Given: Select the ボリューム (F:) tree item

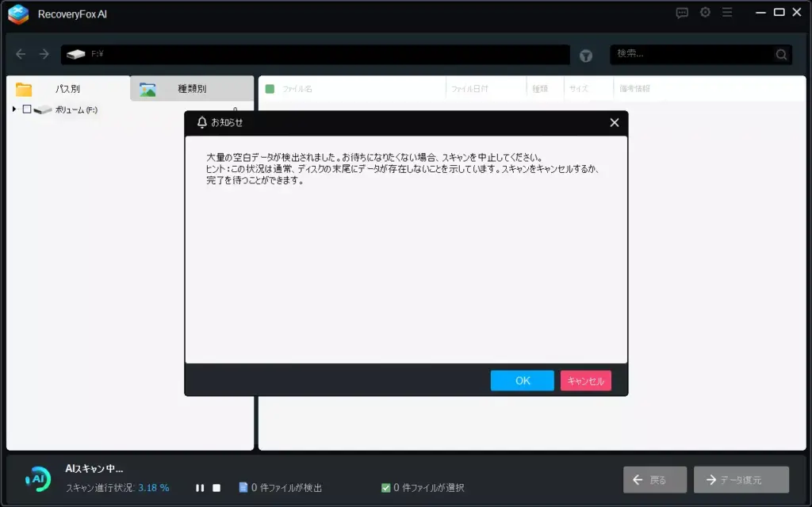Looking at the screenshot, I should coord(76,110).
